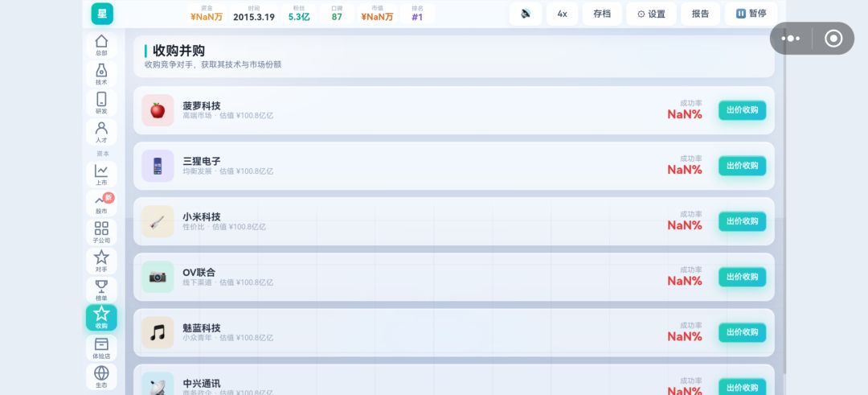Image resolution: width=868 pixels, height=395 pixels.
Task: Click the 三猩电子 company name
Action: tap(202, 161)
